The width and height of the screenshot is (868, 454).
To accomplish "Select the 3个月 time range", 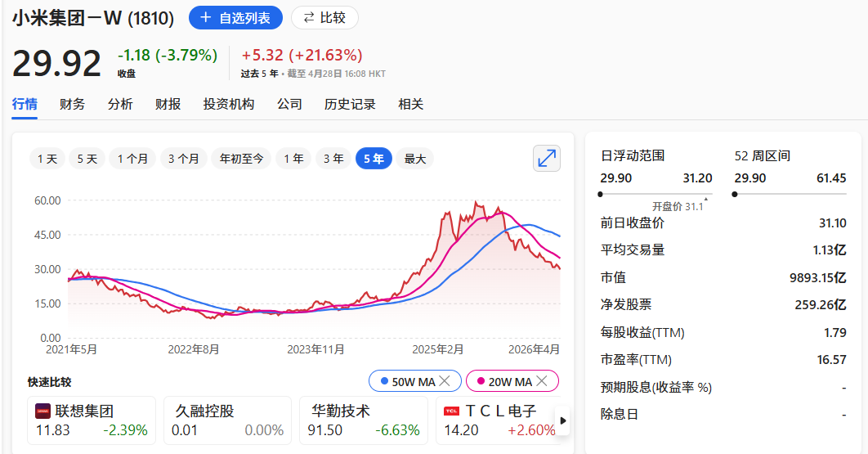I will click(184, 159).
